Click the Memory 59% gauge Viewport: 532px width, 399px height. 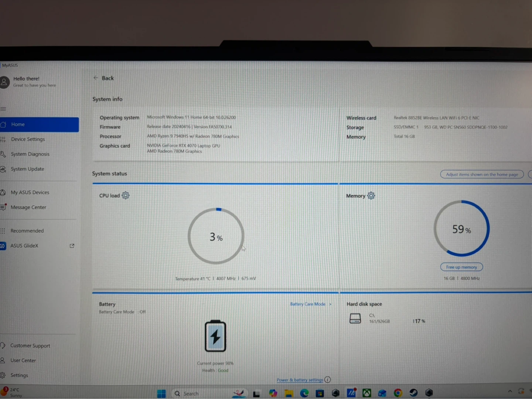click(x=461, y=228)
